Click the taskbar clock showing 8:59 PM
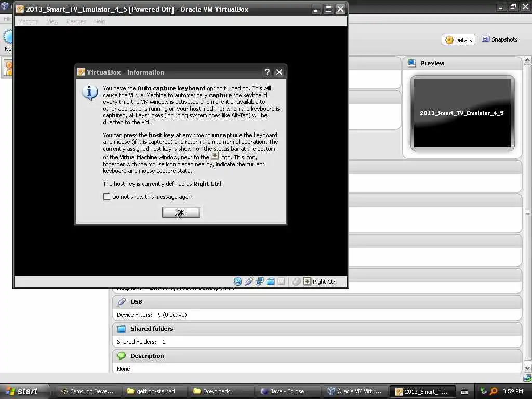Viewport: 532px width, 399px height. click(513, 391)
